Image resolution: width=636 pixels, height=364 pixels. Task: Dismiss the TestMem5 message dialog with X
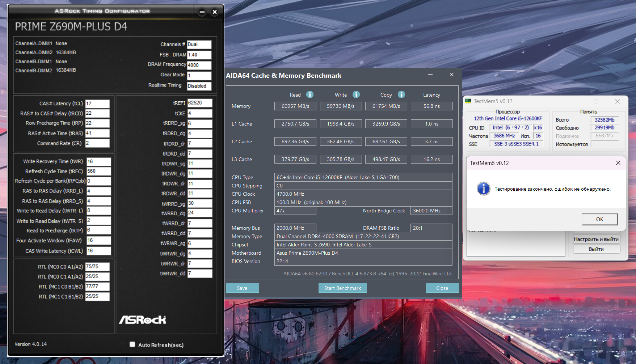618,163
